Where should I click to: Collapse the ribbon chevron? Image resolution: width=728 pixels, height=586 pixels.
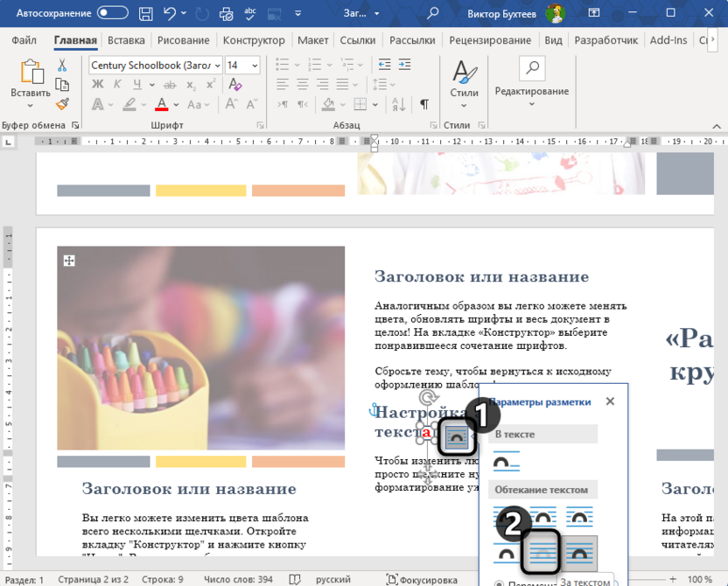click(717, 126)
